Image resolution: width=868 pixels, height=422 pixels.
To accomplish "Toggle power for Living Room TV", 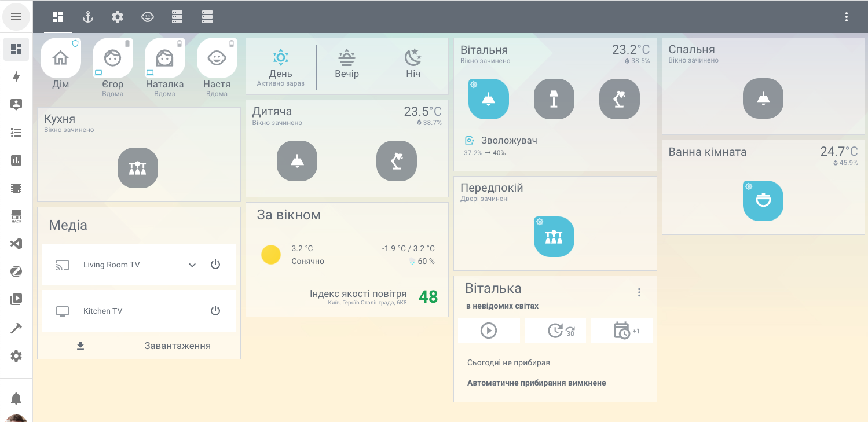I will (215, 265).
